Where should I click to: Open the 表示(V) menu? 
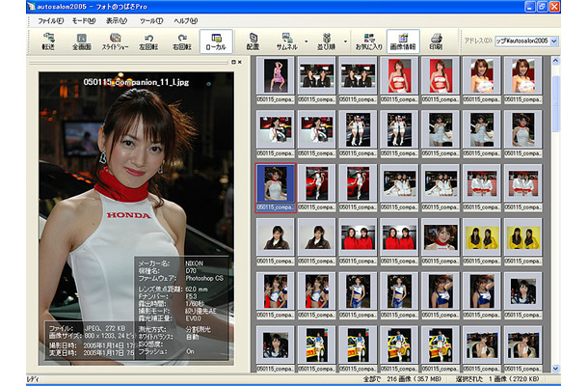[x=117, y=21]
